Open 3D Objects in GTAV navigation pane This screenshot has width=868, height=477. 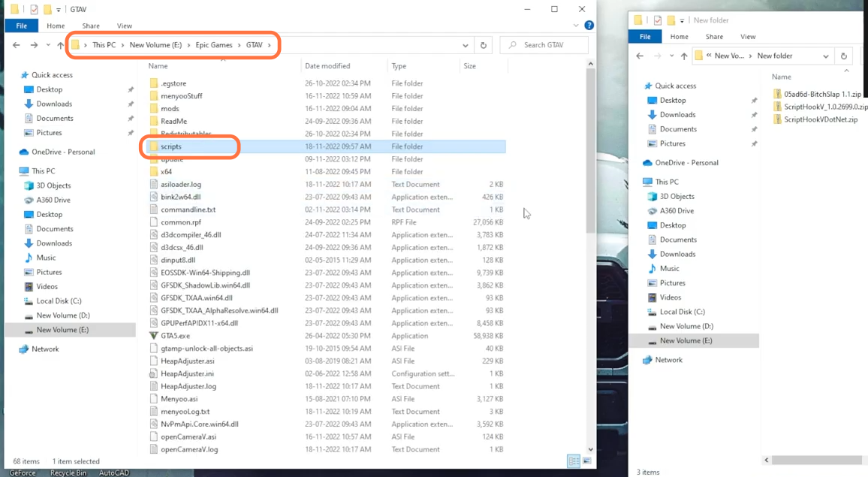click(x=53, y=186)
